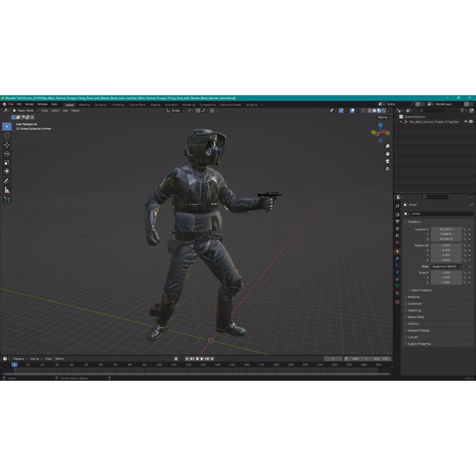The width and height of the screenshot is (476, 476).
Task: Switch to rendered viewport shading
Action: click(384, 111)
